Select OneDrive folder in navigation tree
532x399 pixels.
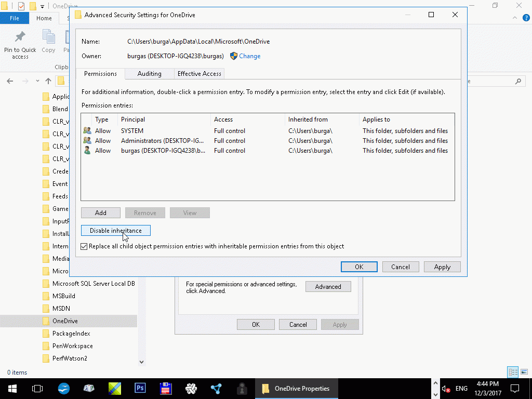[69, 321]
